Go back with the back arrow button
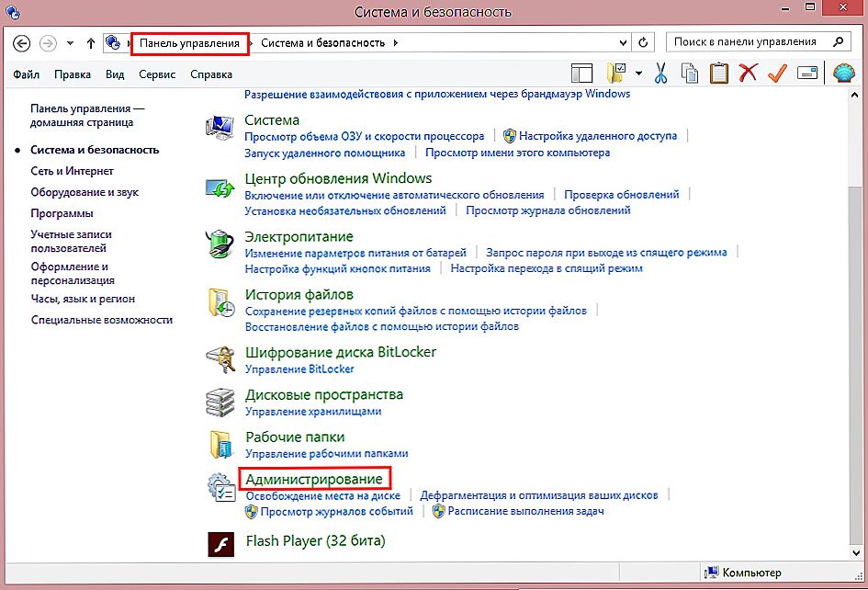The image size is (868, 590). 22,43
